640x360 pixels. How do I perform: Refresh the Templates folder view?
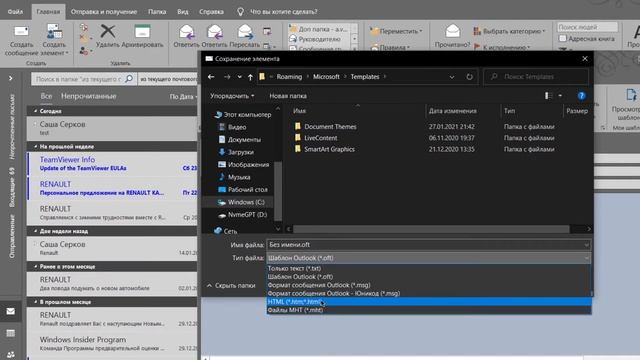click(x=469, y=77)
